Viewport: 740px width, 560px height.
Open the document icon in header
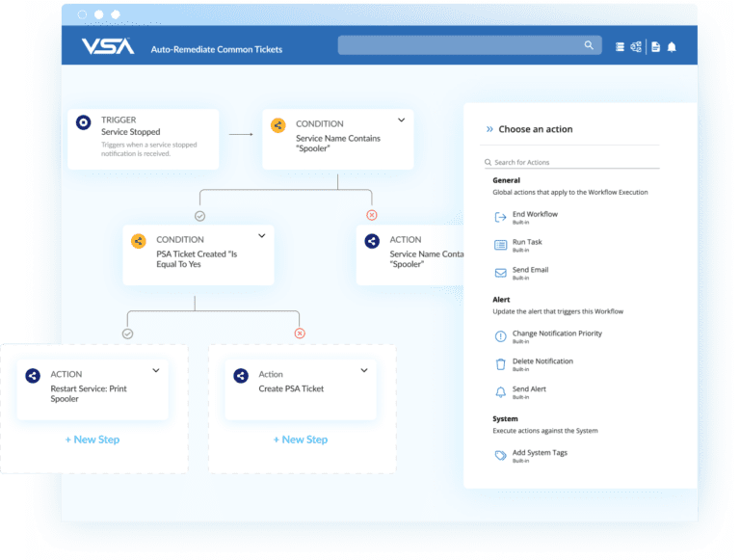point(655,46)
